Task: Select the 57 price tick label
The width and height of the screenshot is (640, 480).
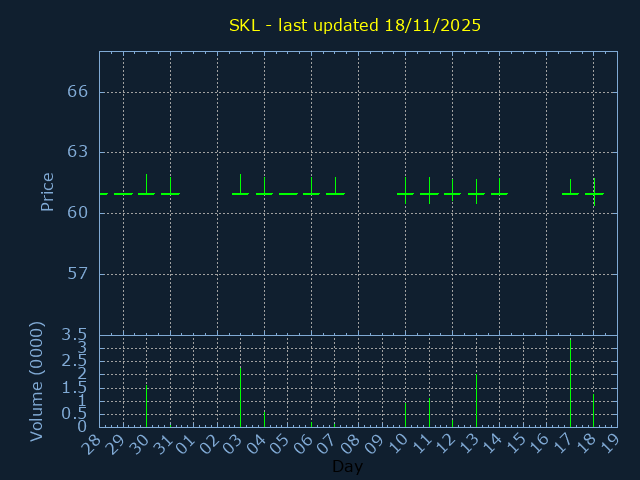Action: pos(78,274)
